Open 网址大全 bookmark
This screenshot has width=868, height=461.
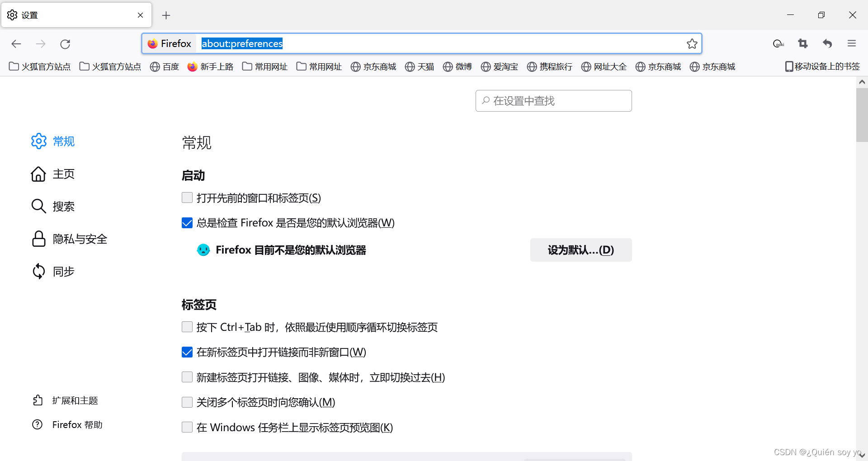pyautogui.click(x=604, y=67)
